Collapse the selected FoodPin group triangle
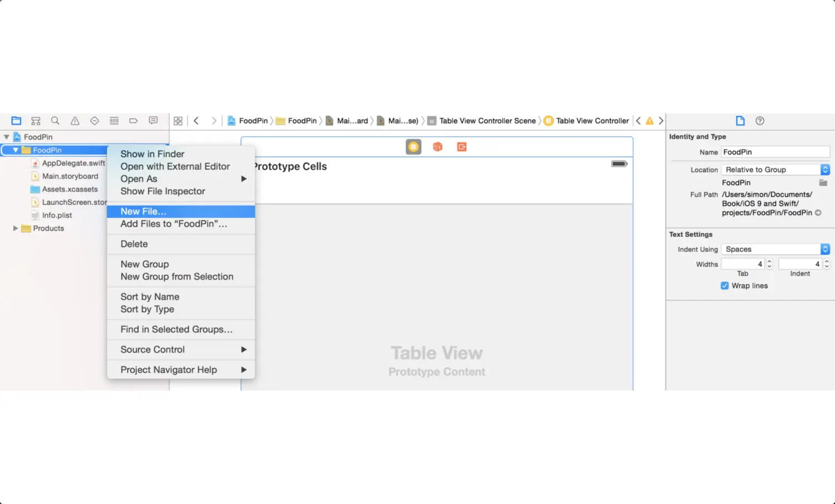 [16, 150]
